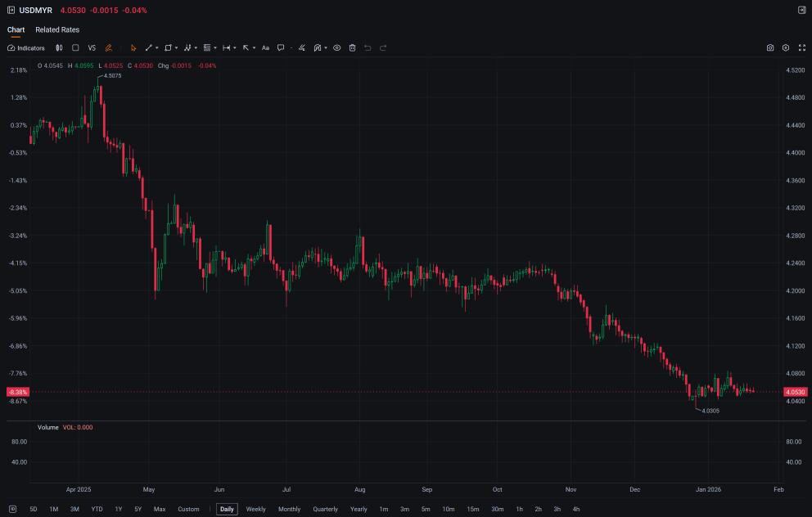Click the panel layout icon beside USDMYR

[x=11, y=11]
